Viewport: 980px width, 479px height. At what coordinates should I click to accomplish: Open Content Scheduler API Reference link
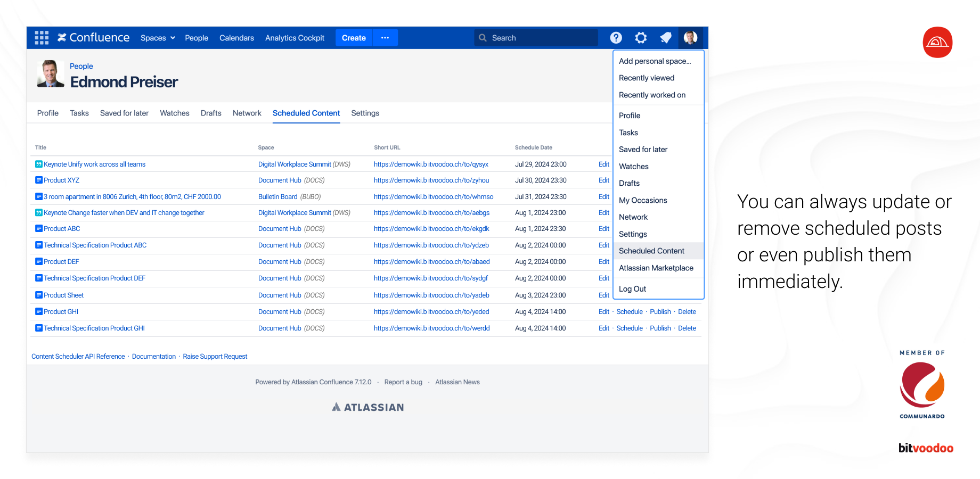[78, 357]
